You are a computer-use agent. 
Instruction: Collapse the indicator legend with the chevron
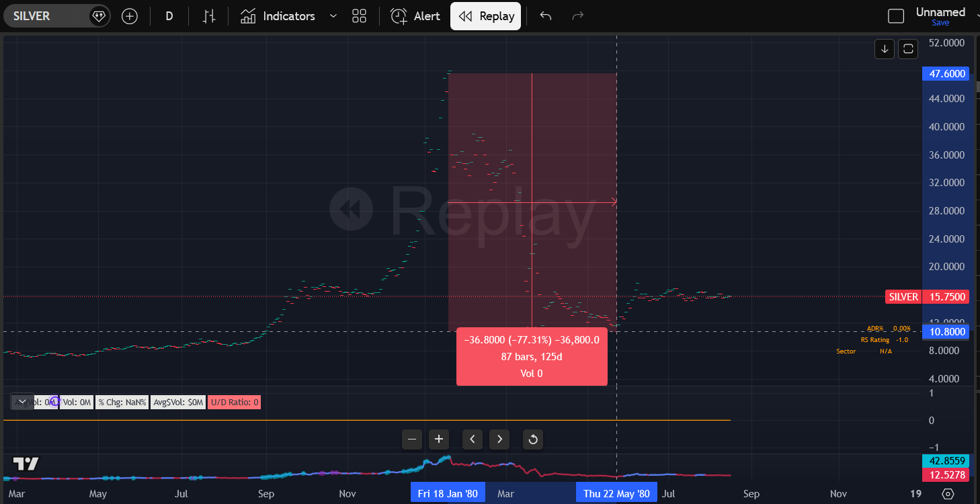(x=22, y=401)
